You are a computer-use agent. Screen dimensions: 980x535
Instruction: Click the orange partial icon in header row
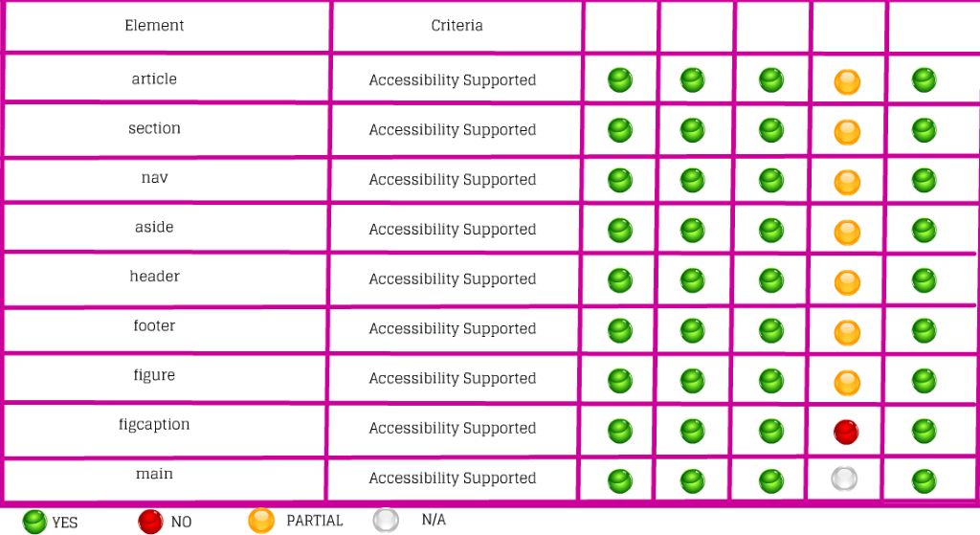coord(847,282)
